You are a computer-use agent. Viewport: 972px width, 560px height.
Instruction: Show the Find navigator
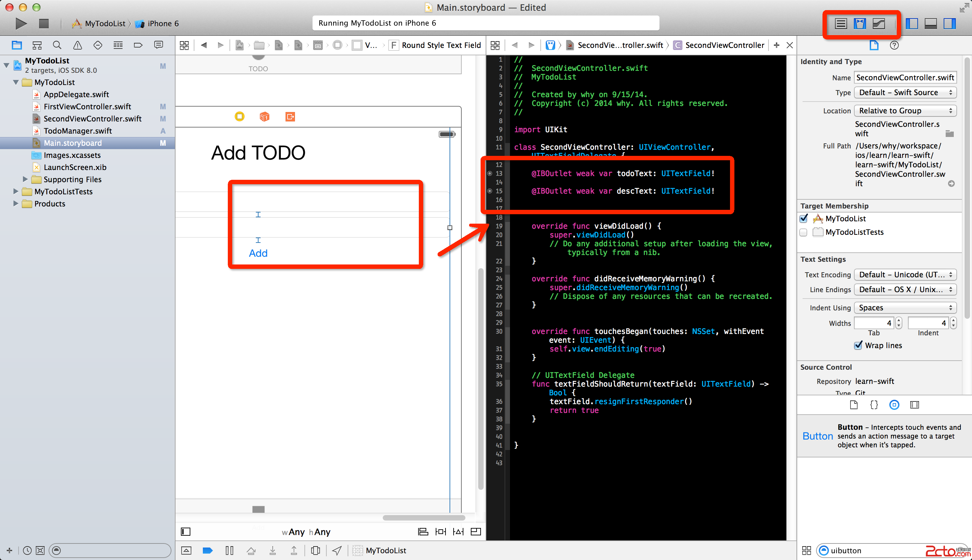point(57,45)
